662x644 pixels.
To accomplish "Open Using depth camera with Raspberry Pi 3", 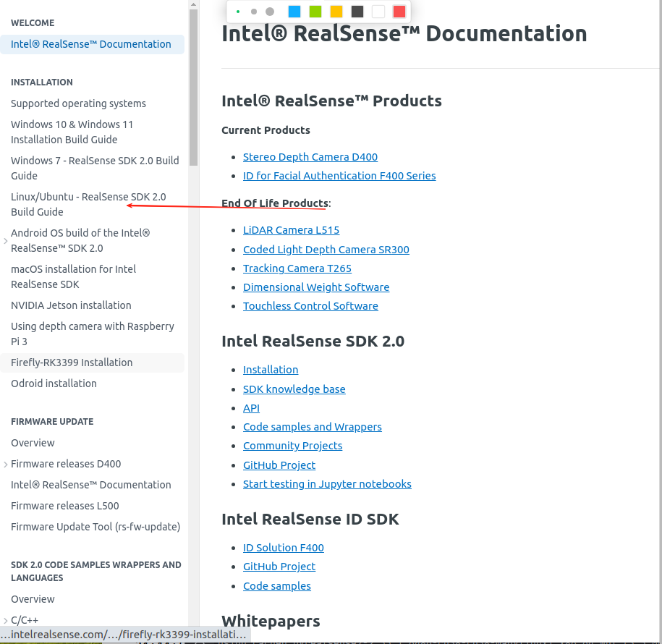I will (93, 334).
